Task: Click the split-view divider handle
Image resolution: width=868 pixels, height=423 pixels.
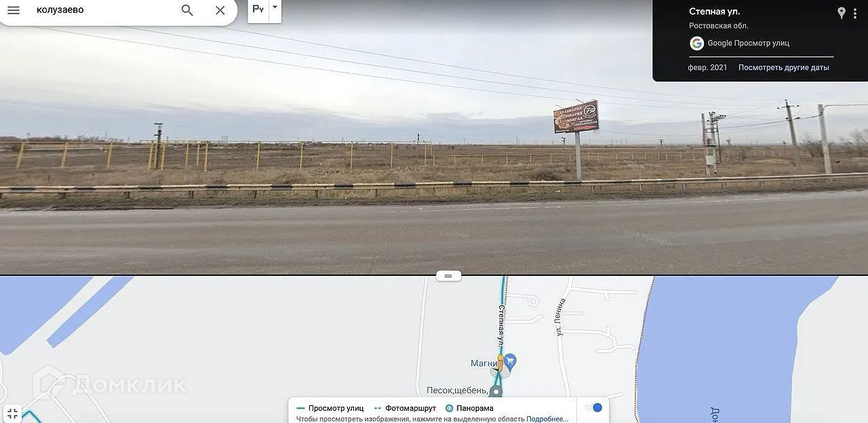Action: click(x=448, y=276)
